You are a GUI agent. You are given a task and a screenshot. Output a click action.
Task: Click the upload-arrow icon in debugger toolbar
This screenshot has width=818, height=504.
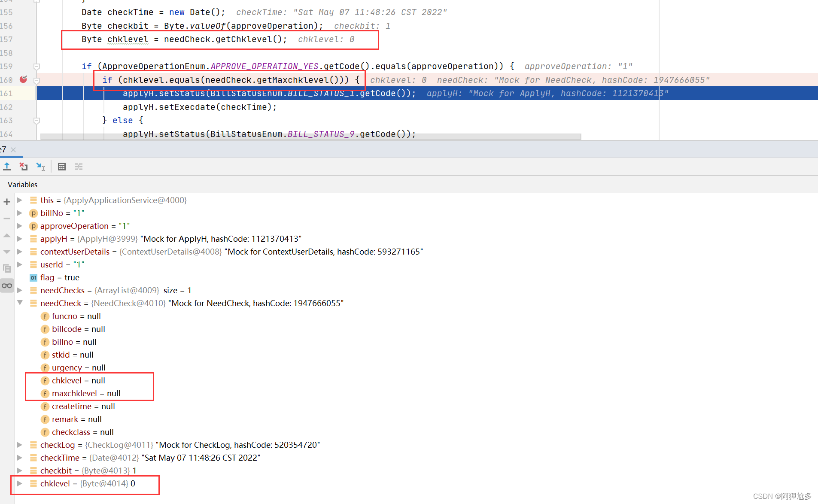[x=7, y=167]
